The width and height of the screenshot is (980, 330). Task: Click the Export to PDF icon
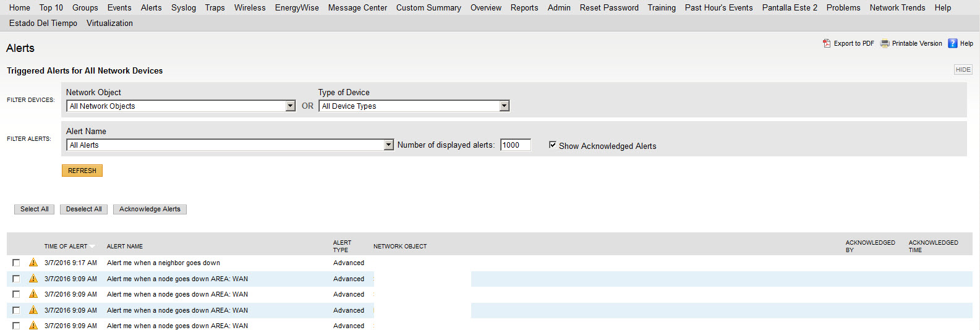(827, 43)
